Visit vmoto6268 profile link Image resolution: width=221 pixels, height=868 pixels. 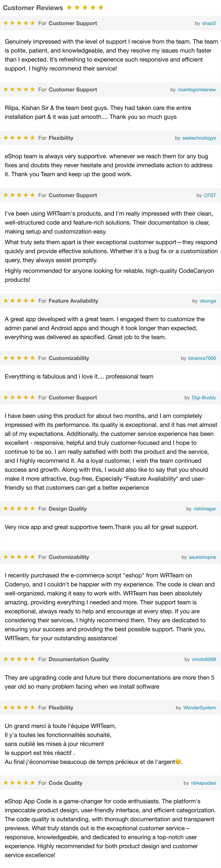[204, 659]
